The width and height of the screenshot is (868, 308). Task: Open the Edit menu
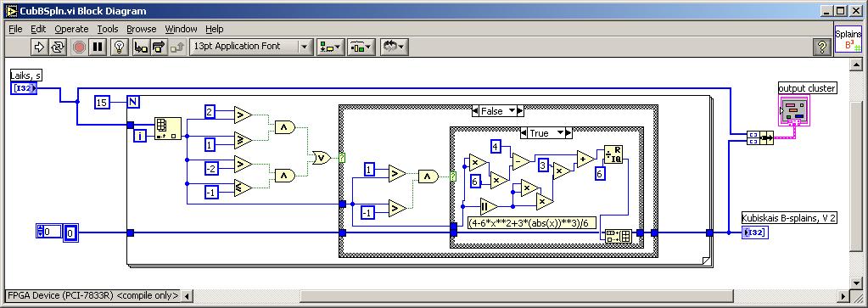tap(38, 29)
